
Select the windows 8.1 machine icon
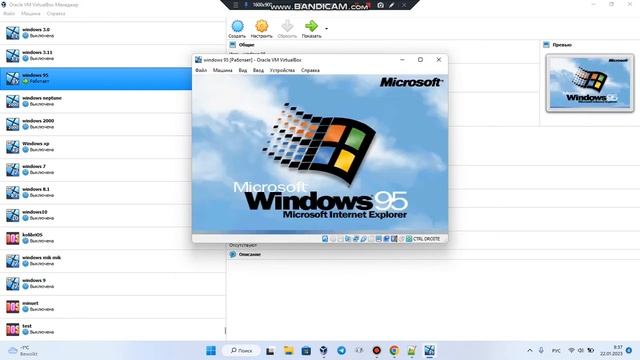pos(13,193)
